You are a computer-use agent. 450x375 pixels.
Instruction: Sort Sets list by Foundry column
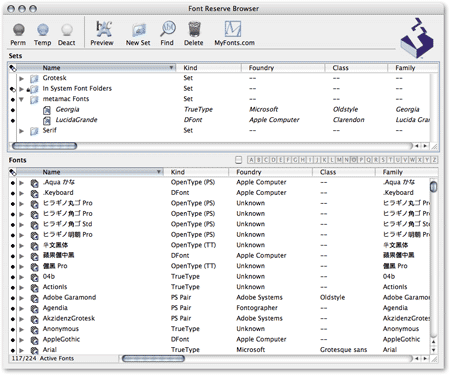[x=283, y=68]
